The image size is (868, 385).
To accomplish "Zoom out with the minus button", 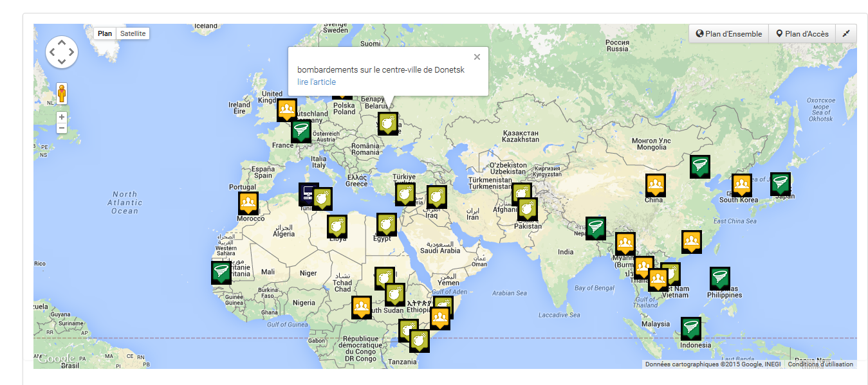I will [x=62, y=128].
